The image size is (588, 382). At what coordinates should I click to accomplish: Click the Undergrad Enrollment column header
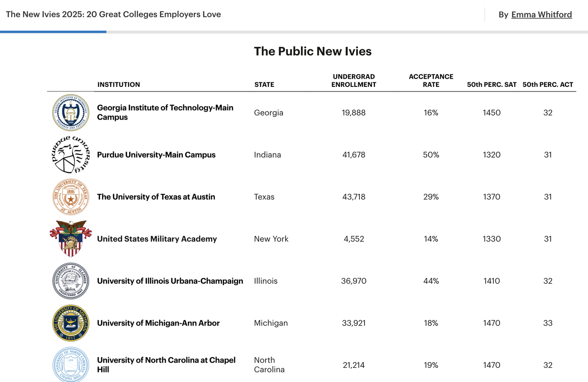pos(354,80)
